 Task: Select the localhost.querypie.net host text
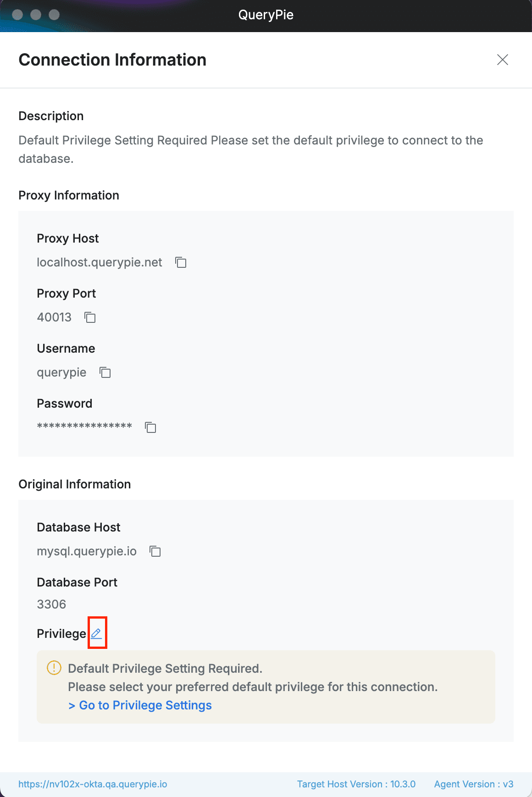point(100,262)
